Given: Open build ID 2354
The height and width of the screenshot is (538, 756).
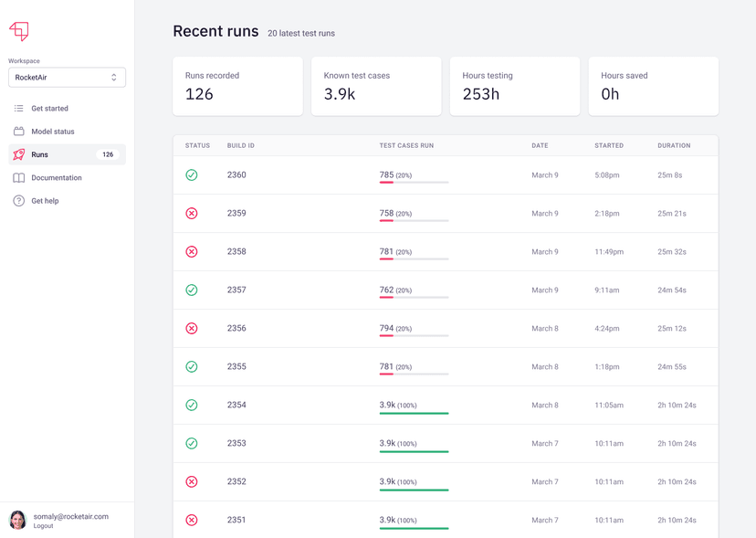Looking at the screenshot, I should pyautogui.click(x=236, y=405).
